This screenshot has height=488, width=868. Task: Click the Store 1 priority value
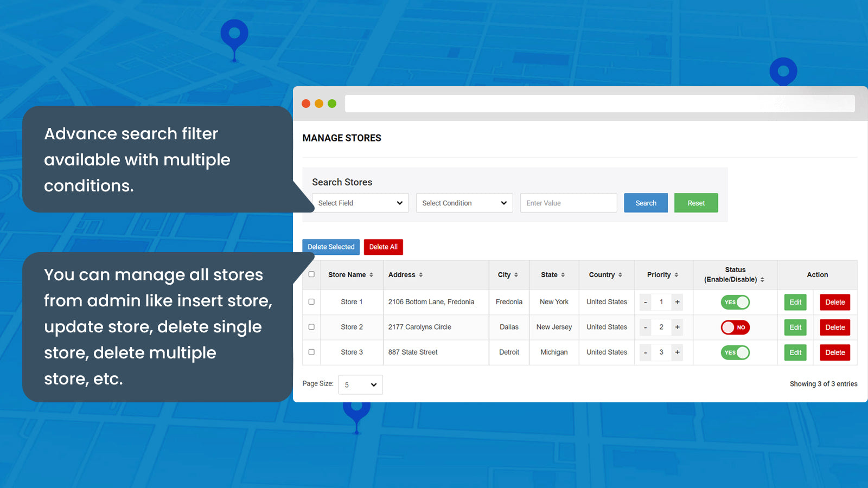coord(661,302)
